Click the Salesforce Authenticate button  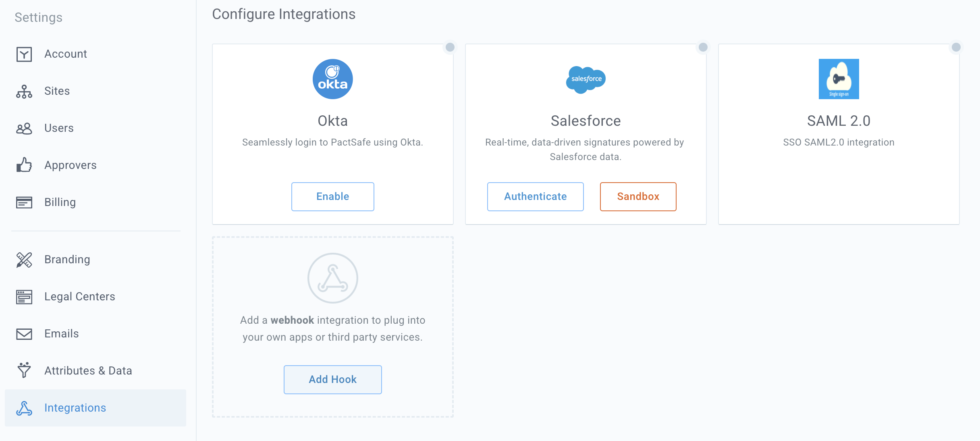(x=535, y=196)
